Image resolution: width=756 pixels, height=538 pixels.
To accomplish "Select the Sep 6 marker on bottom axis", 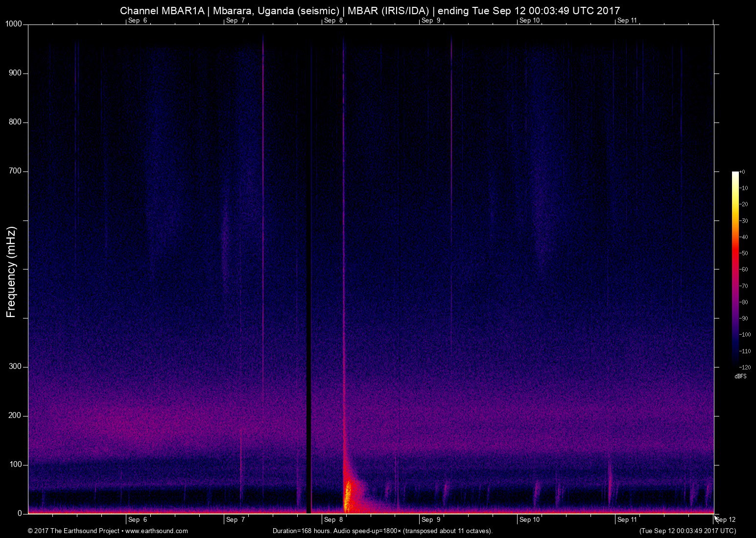I will pos(138,520).
